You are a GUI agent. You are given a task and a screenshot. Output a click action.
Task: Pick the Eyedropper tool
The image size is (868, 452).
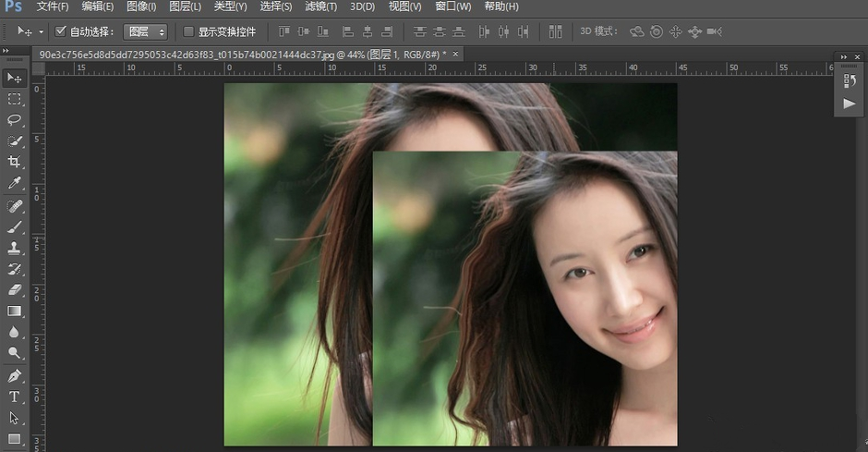15,184
